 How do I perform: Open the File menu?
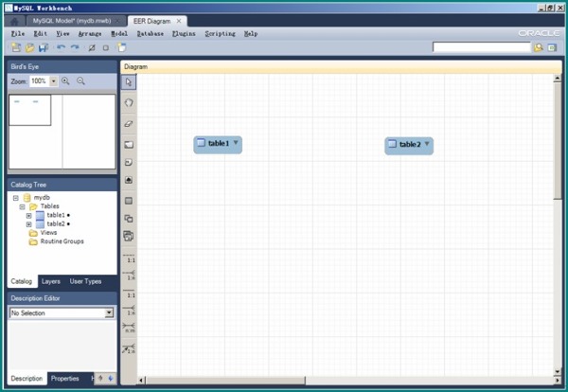[x=18, y=34]
